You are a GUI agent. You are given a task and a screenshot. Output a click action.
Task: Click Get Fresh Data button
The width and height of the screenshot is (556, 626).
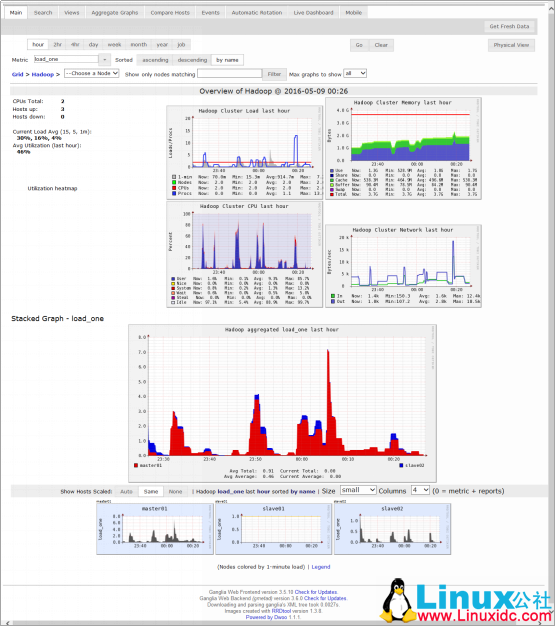point(509,26)
